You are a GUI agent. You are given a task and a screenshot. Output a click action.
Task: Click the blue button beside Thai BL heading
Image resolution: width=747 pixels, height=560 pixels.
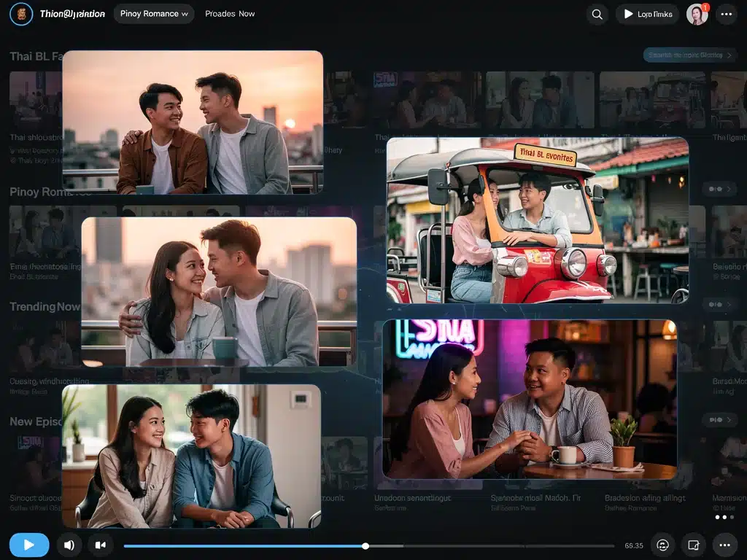pos(690,55)
